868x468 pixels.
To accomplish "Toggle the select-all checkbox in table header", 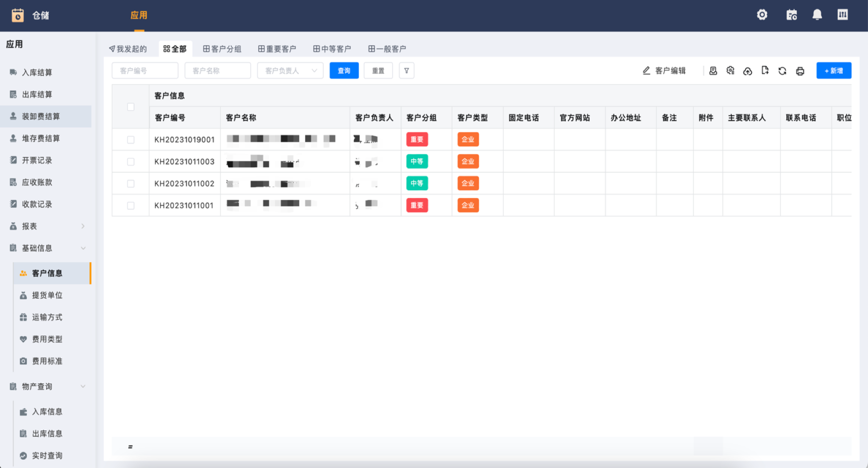I will click(x=130, y=107).
